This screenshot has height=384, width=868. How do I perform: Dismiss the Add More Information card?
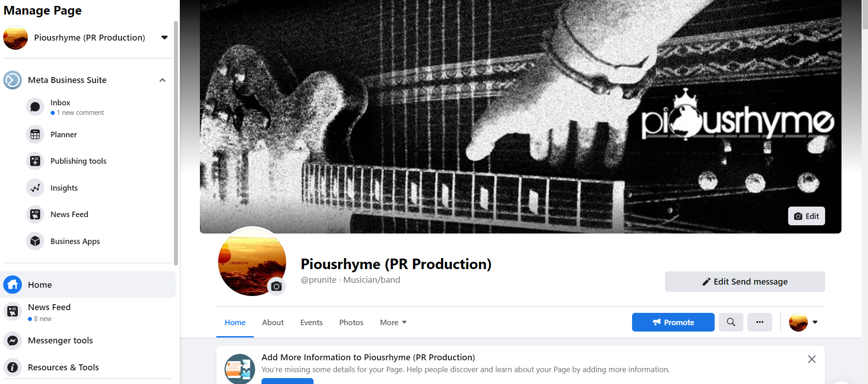(x=812, y=359)
